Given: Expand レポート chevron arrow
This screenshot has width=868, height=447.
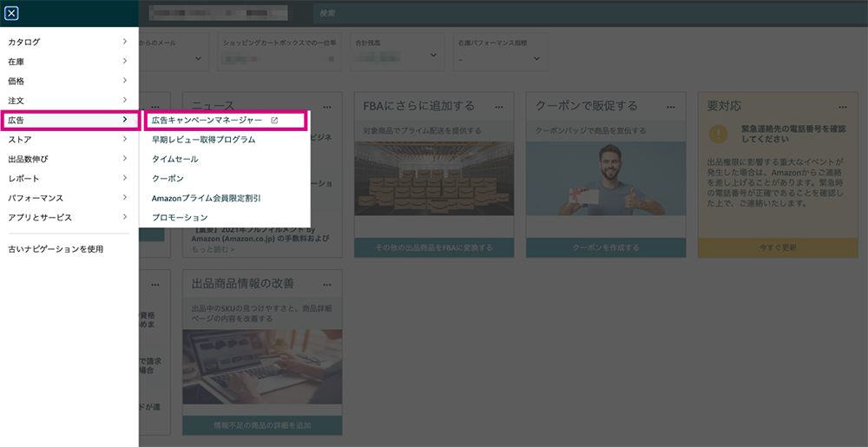Looking at the screenshot, I should (x=125, y=178).
